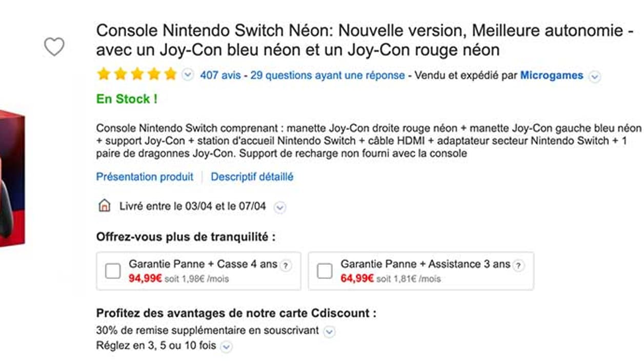Enable the Garantie Panne + Casse 4 ans checkbox
The image size is (644, 363).
point(112,271)
